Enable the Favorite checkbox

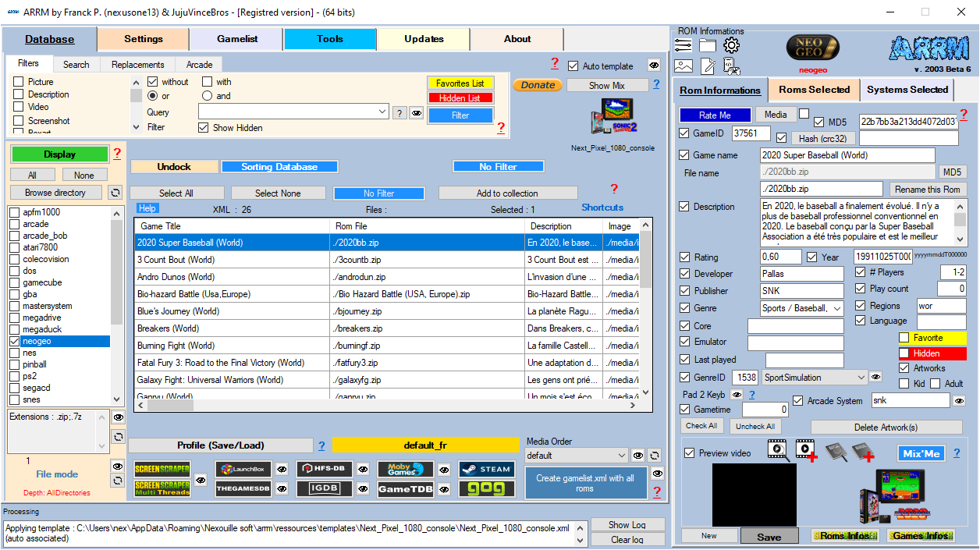tap(904, 338)
